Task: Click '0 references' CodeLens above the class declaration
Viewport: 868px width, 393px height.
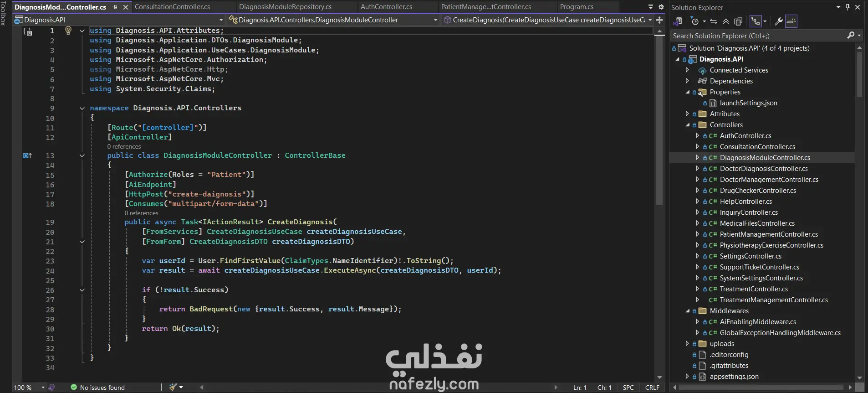Action: [124, 146]
